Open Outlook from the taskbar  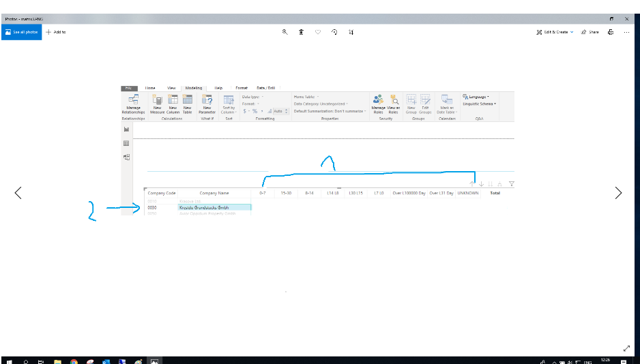coord(106,361)
